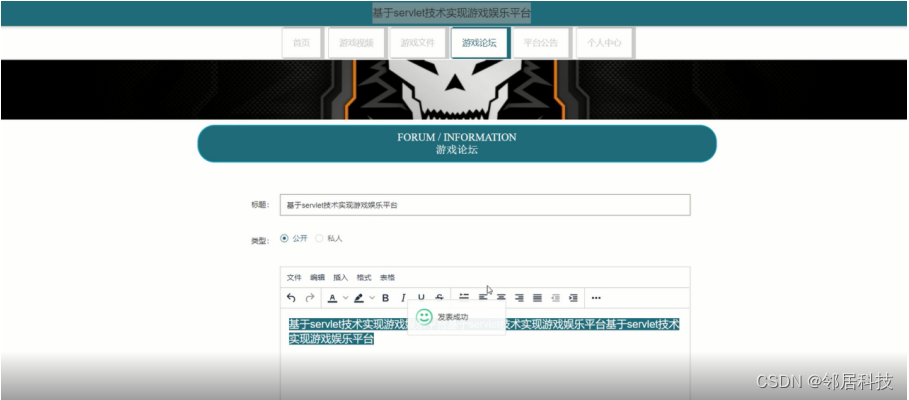
Task: Open the 游戏论坛 navigation tab
Action: point(479,43)
